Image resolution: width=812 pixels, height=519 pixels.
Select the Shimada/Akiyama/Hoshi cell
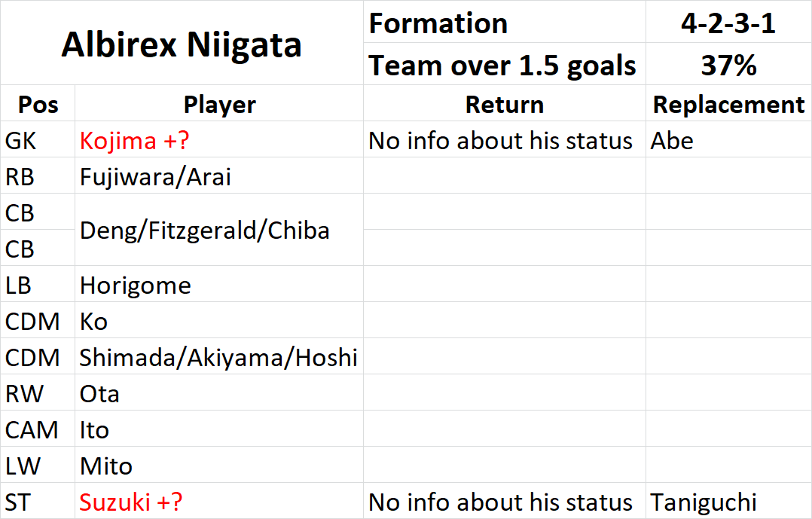click(220, 357)
